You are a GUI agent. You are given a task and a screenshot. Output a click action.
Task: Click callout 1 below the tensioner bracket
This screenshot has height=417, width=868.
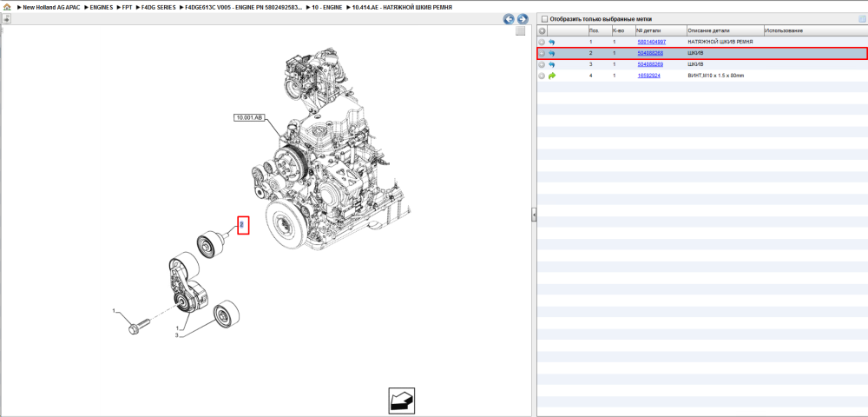click(x=178, y=328)
